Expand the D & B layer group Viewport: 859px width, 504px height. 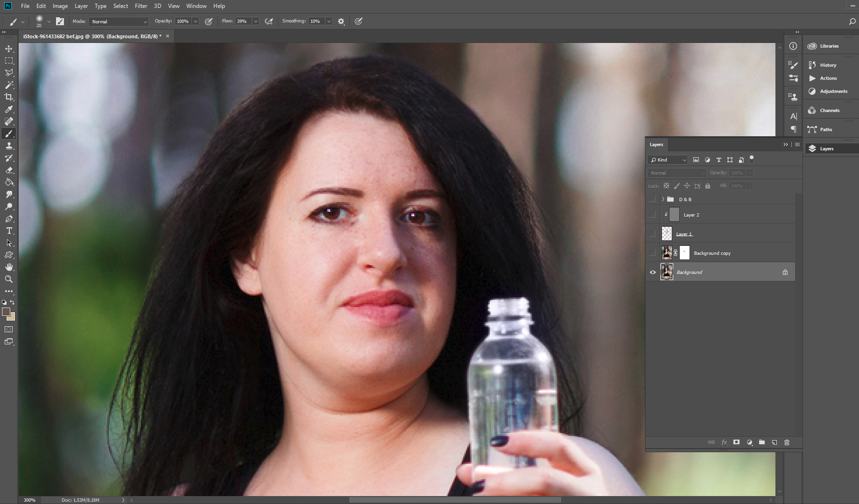tap(663, 199)
